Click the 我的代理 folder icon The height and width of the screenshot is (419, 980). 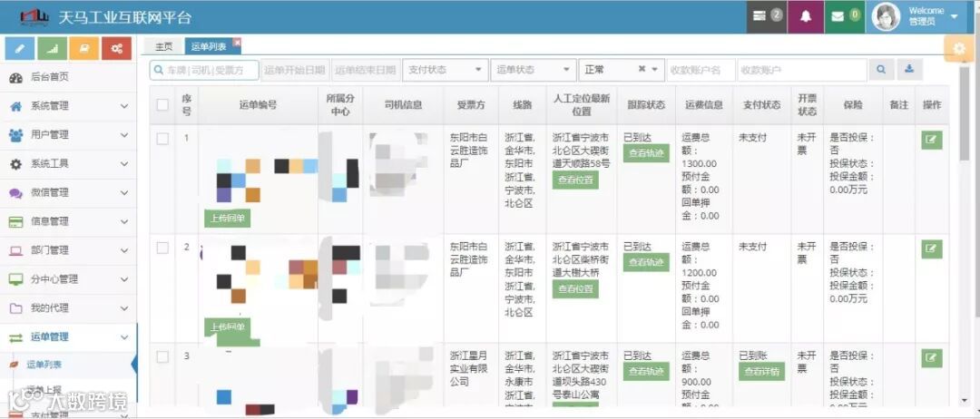pyautogui.click(x=16, y=307)
